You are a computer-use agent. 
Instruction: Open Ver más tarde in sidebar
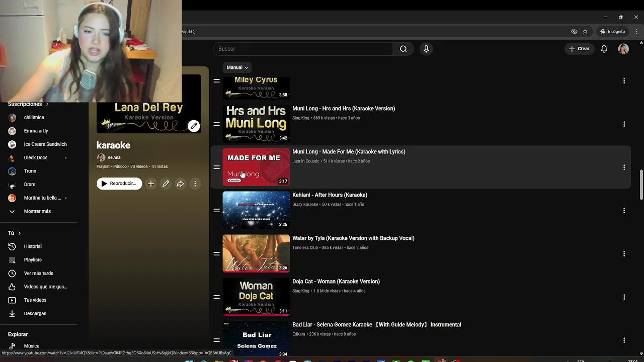click(39, 273)
